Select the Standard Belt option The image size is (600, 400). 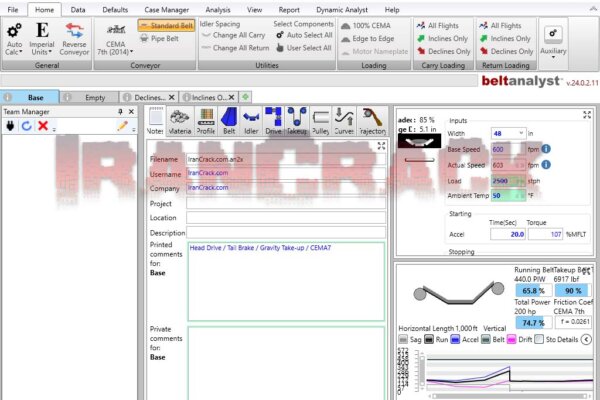pyautogui.click(x=166, y=26)
